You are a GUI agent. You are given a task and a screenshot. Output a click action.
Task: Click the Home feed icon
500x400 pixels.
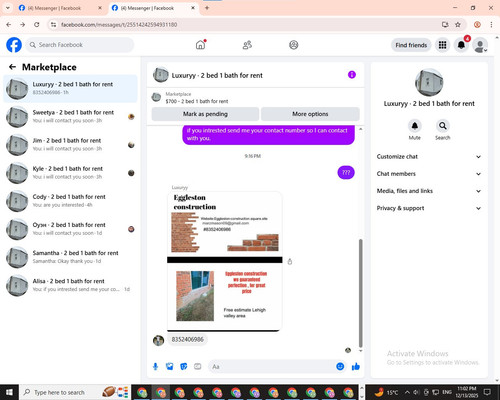tap(200, 45)
